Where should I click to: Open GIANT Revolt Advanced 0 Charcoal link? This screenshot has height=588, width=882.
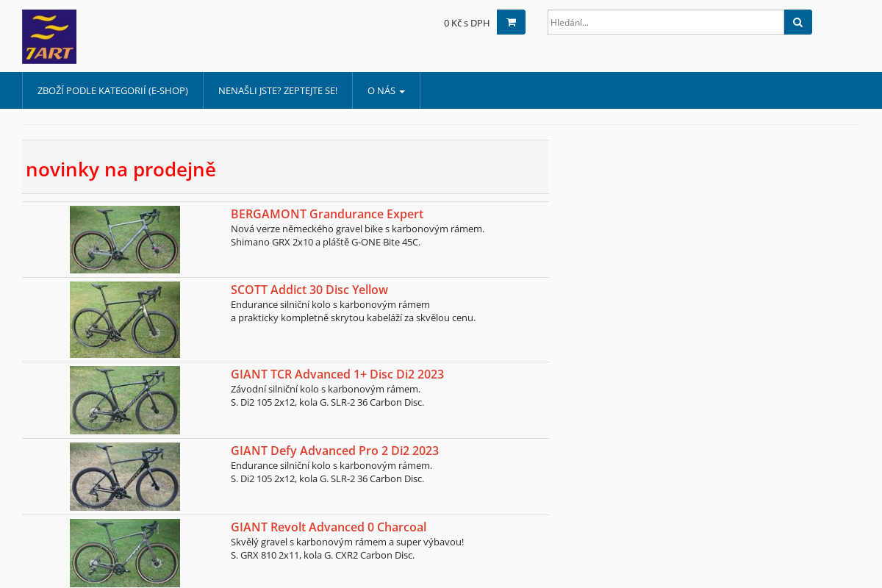coord(329,527)
